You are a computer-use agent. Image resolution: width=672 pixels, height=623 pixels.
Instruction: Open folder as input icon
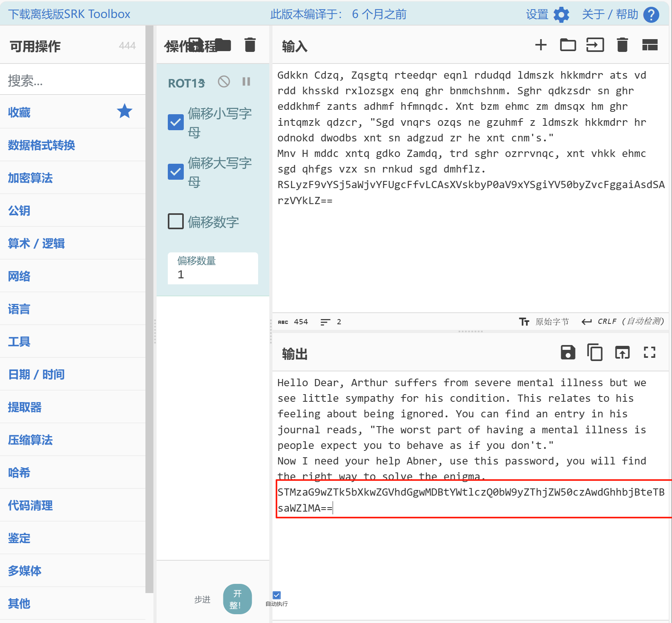click(x=568, y=45)
